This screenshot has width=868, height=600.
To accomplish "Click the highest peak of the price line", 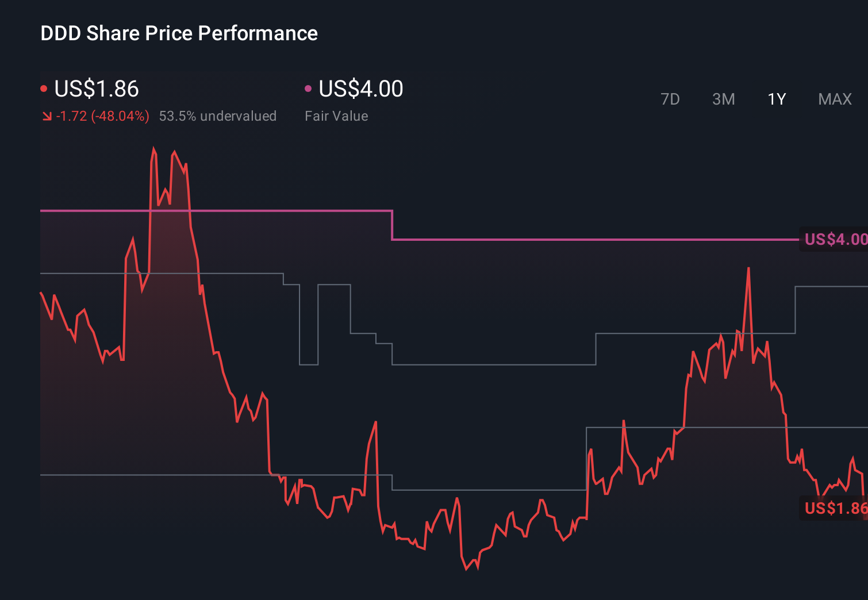I will [154, 148].
